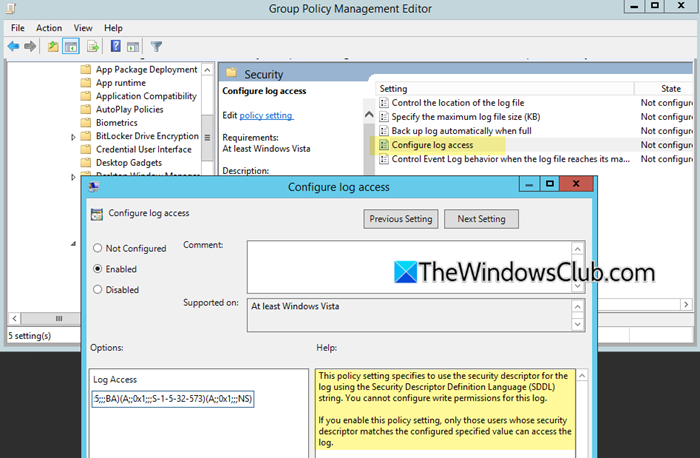Click the Setting column header

click(x=504, y=88)
